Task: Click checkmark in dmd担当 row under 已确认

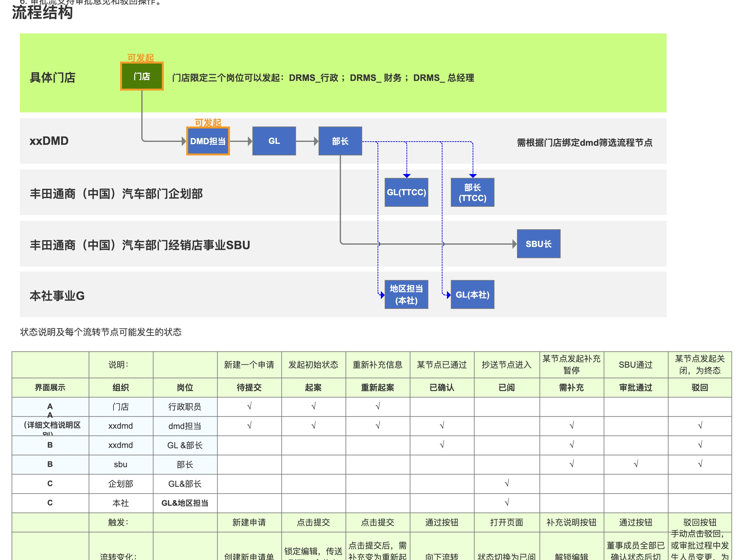Action: pos(442,425)
